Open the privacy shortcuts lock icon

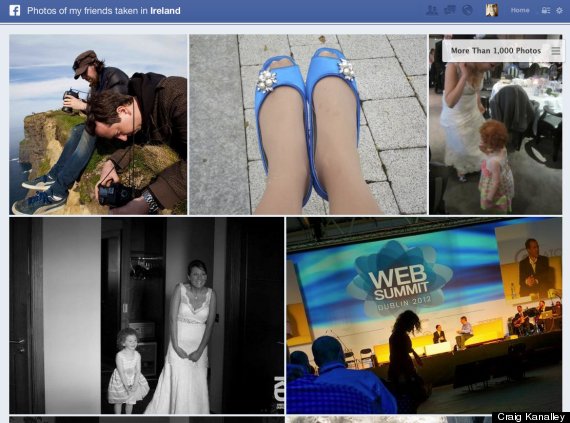click(x=545, y=11)
